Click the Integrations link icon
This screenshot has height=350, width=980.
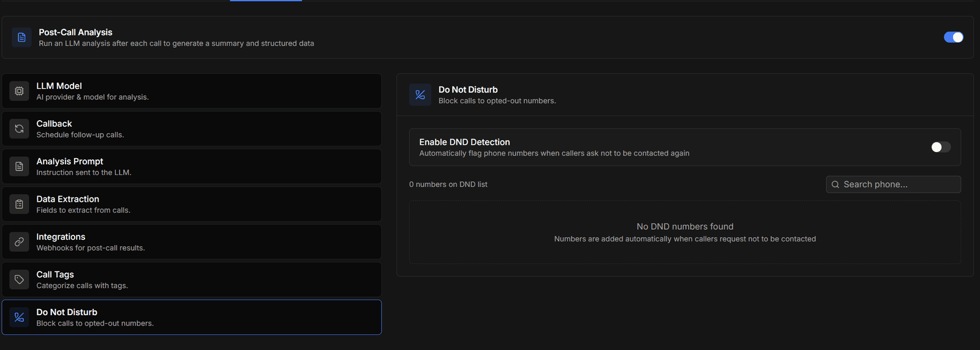click(19, 242)
